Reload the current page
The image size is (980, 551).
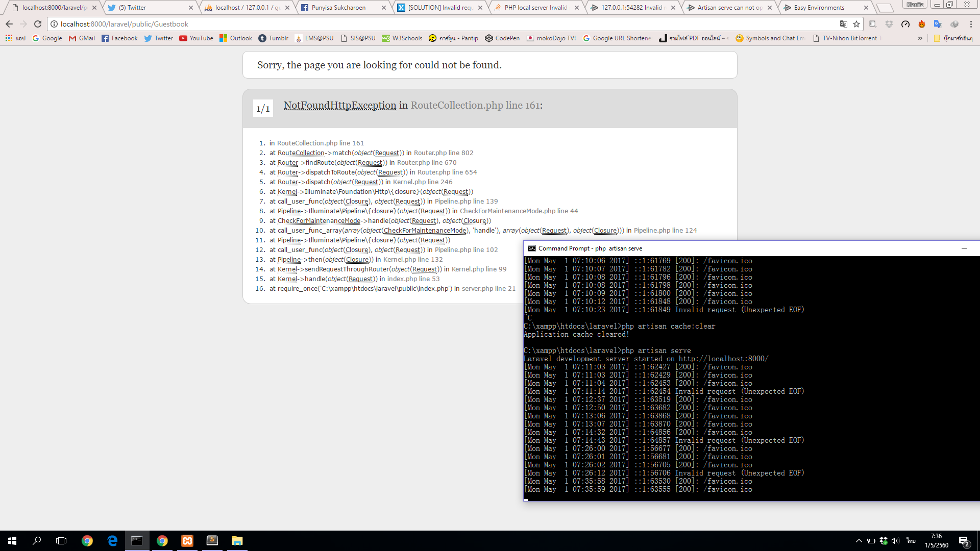[38, 24]
